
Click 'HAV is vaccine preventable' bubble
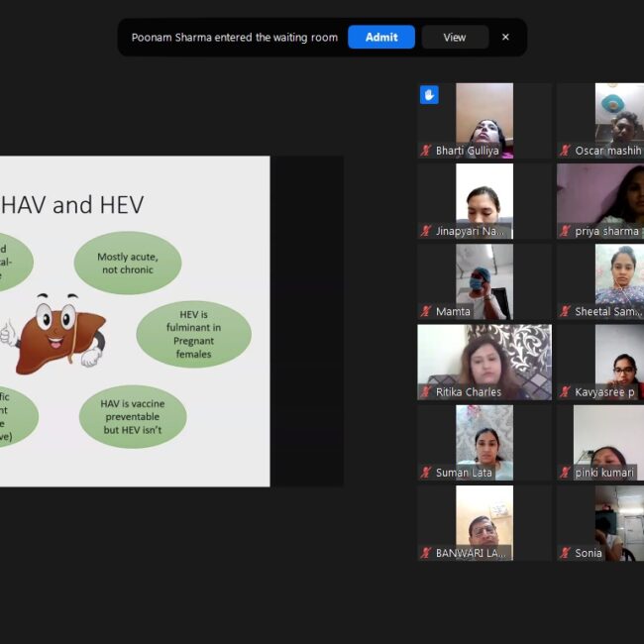point(133,417)
